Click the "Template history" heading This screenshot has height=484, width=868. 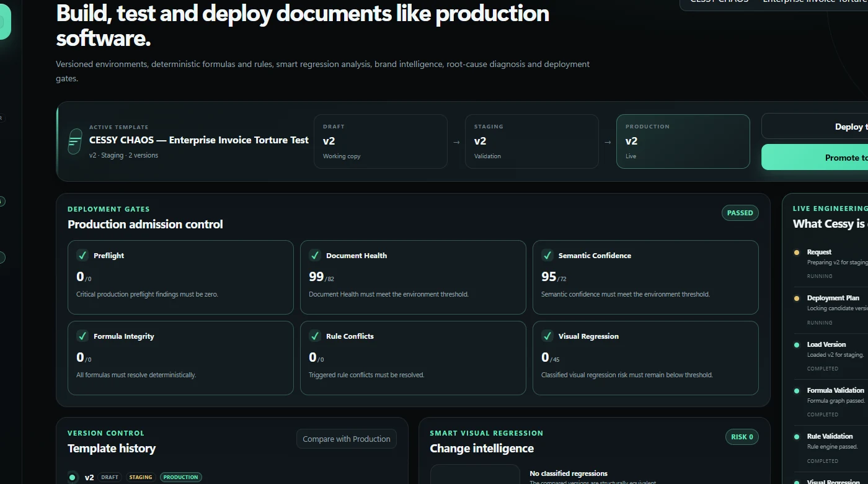tap(112, 448)
